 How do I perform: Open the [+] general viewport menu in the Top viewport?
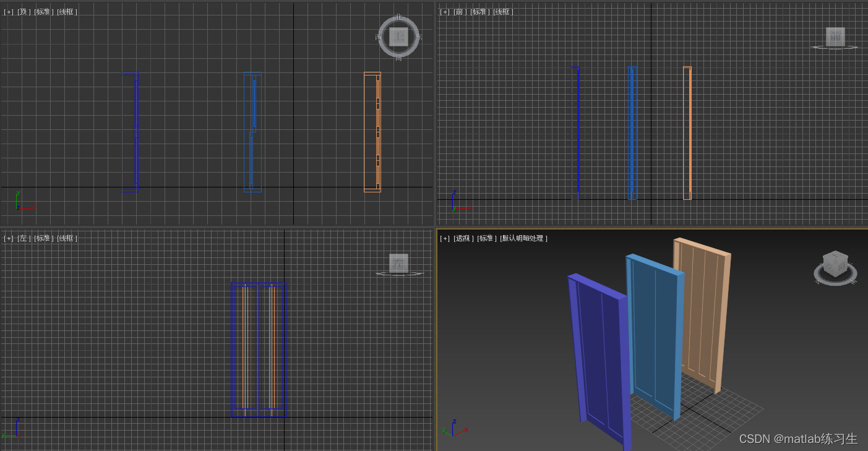pos(8,11)
